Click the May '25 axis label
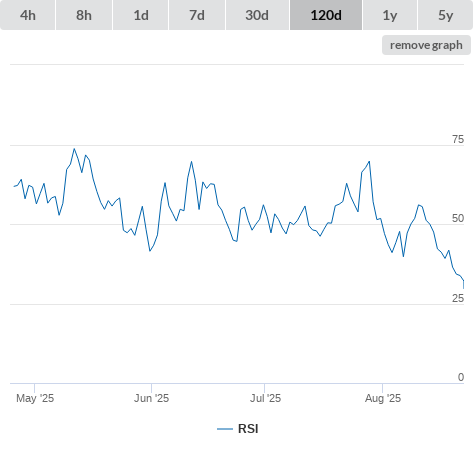This screenshot has height=455, width=474. tap(35, 398)
